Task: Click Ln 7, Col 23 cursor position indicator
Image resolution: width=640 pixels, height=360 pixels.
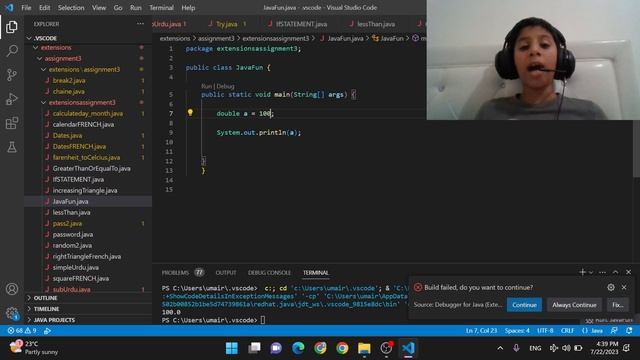Action: 481,331
